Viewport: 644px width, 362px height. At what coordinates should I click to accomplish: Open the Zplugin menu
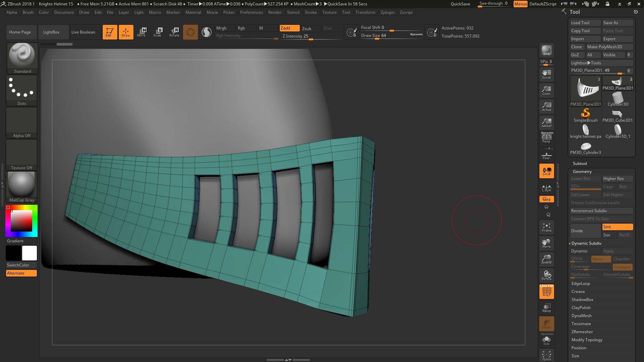point(387,12)
